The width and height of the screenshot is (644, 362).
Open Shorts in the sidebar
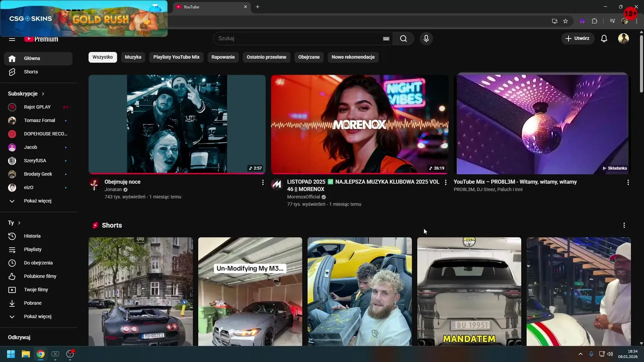(38, 72)
